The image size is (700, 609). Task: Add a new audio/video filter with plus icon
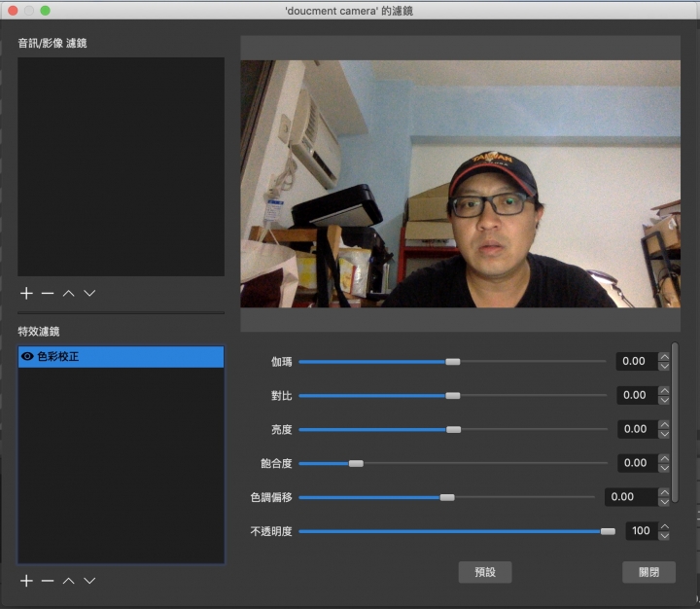(x=26, y=293)
